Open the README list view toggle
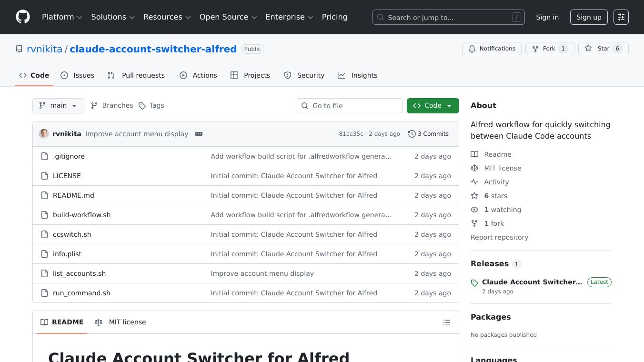 tap(447, 322)
